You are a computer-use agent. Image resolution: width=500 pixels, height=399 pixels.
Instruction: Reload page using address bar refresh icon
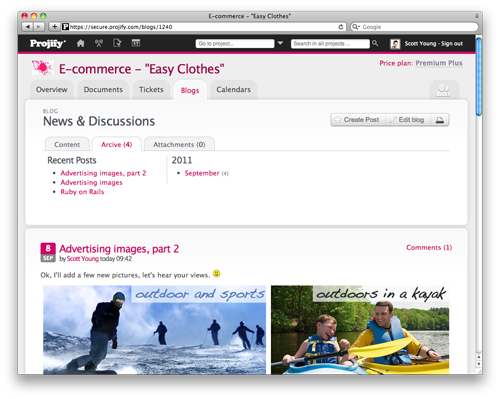(341, 27)
